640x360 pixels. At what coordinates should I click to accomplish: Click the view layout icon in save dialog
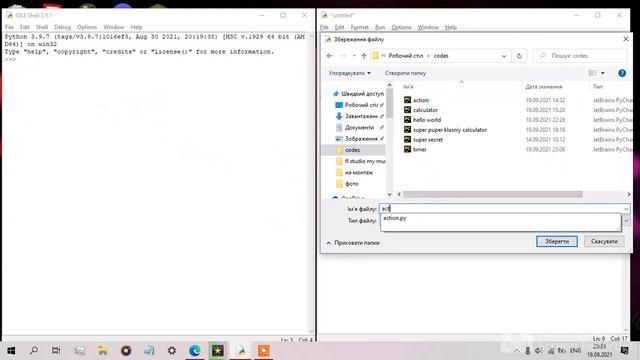coord(592,73)
